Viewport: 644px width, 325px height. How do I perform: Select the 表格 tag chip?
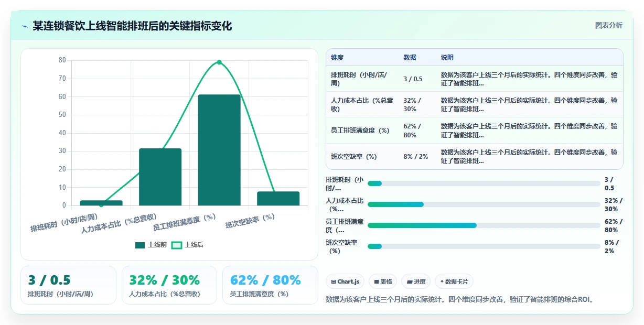click(x=383, y=281)
